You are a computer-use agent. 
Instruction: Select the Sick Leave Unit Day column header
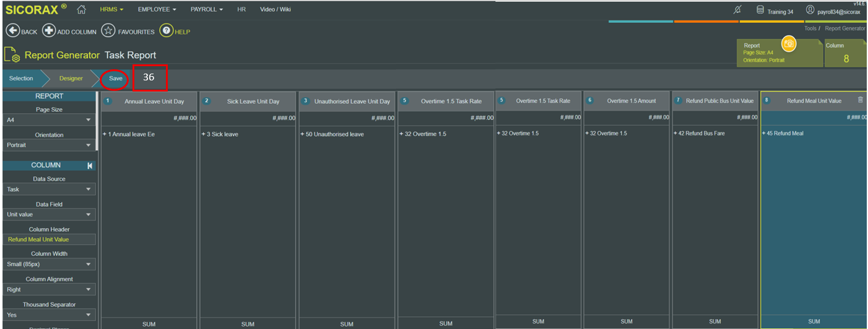point(248,101)
